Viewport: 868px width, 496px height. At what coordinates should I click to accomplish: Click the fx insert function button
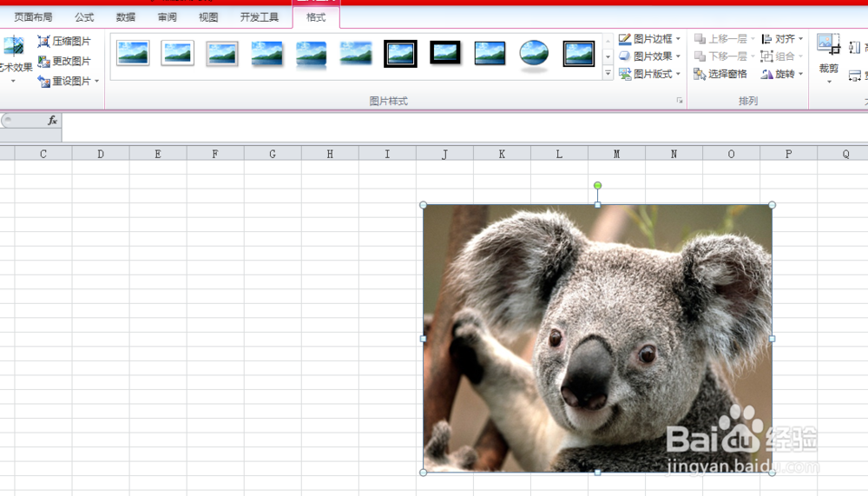coord(52,120)
